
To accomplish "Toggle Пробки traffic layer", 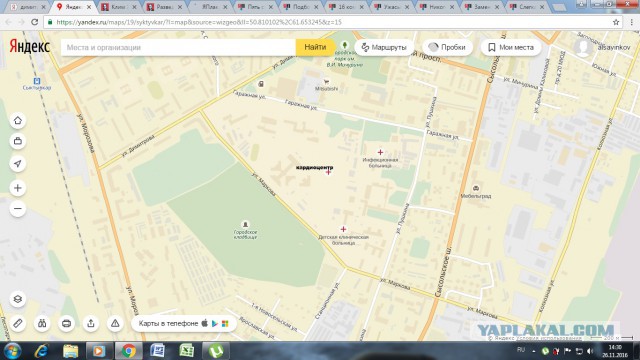I will tap(447, 47).
